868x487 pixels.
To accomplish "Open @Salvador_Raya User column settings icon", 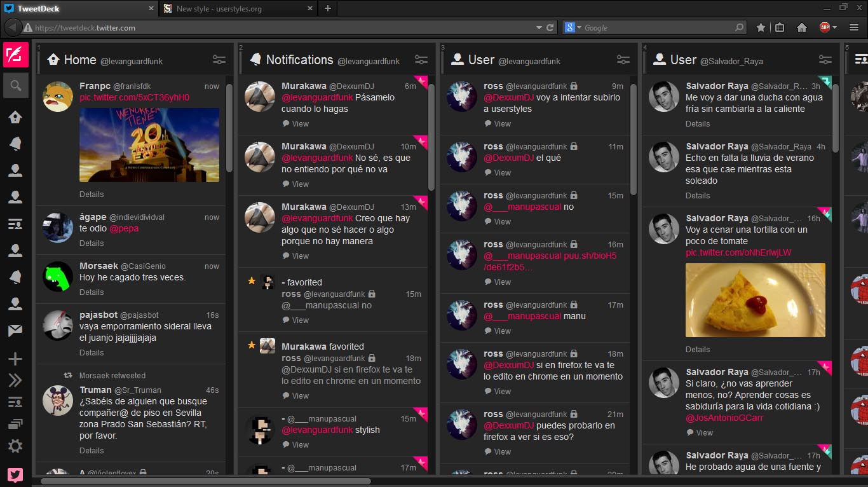I will [825, 60].
